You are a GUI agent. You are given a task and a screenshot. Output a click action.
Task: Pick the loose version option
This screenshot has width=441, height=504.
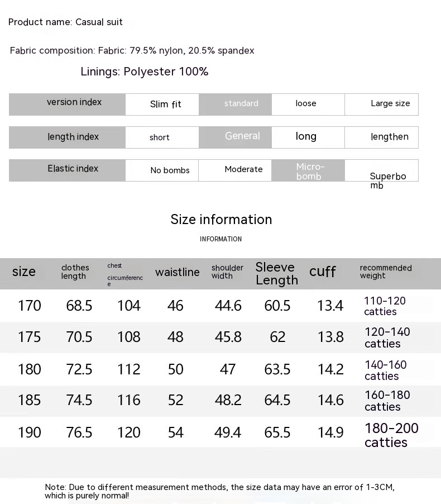(x=306, y=104)
